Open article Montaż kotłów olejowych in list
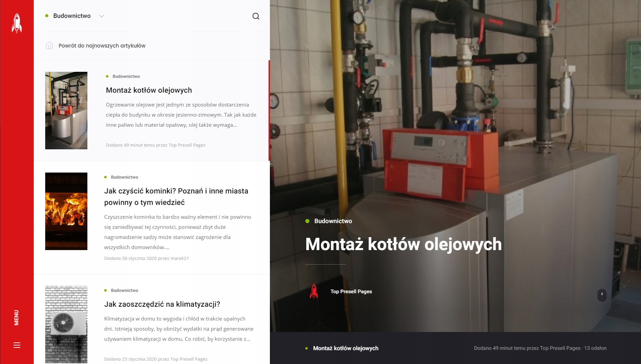 pyautogui.click(x=149, y=90)
